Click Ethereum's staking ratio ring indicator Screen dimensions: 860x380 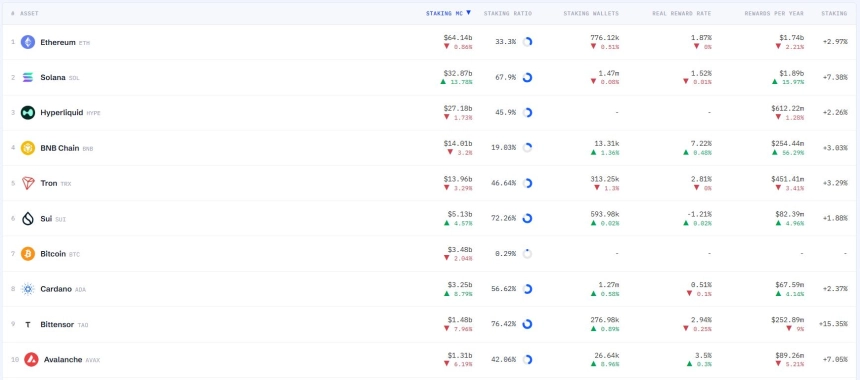(527, 42)
